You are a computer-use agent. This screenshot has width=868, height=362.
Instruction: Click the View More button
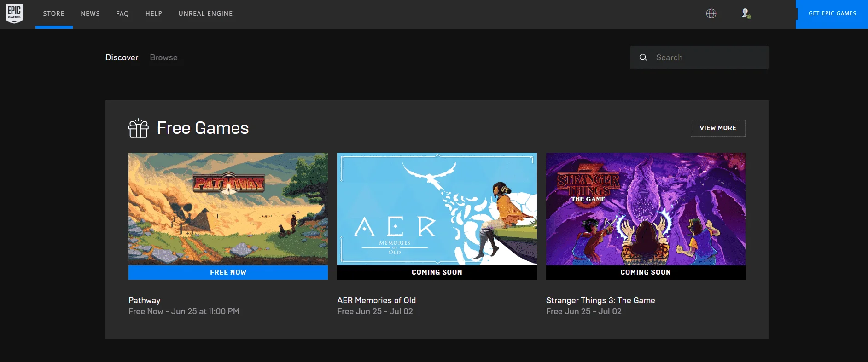coord(718,128)
